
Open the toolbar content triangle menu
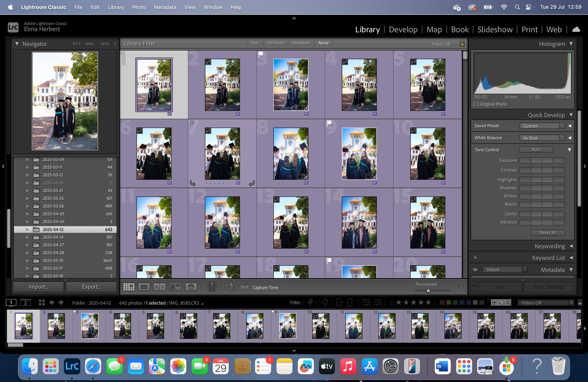[461, 287]
